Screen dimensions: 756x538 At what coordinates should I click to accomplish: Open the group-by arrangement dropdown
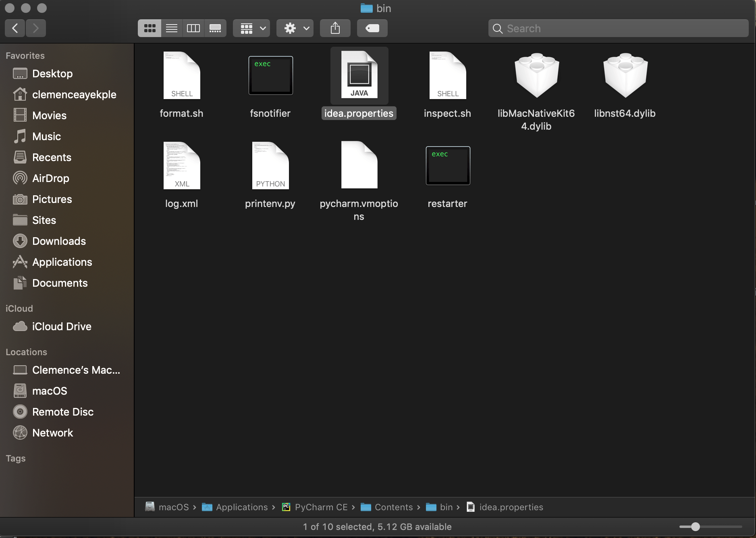coord(251,28)
